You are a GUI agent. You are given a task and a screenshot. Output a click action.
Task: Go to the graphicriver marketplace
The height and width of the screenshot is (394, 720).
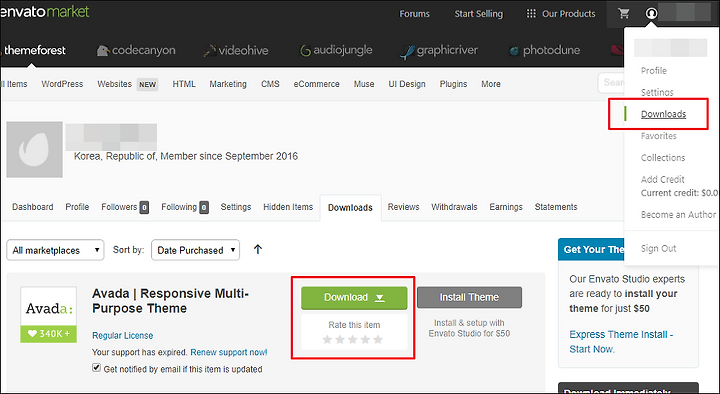(x=439, y=51)
